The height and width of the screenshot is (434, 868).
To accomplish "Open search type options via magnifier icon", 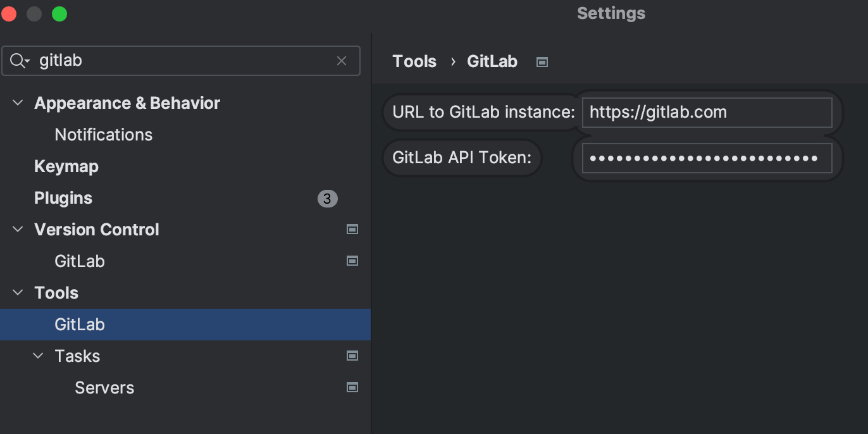I will 20,61.
